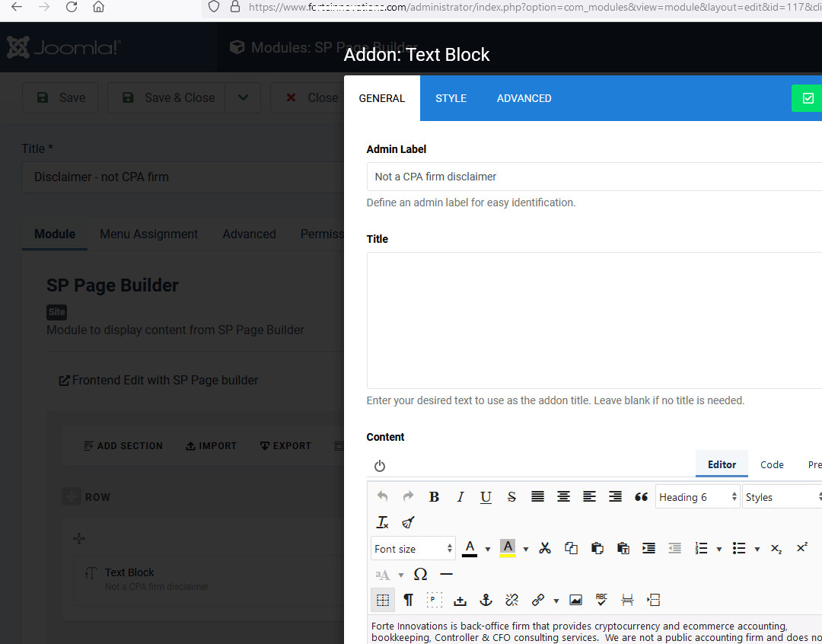
Task: Toggle the editor on/off power icon
Action: (x=380, y=466)
